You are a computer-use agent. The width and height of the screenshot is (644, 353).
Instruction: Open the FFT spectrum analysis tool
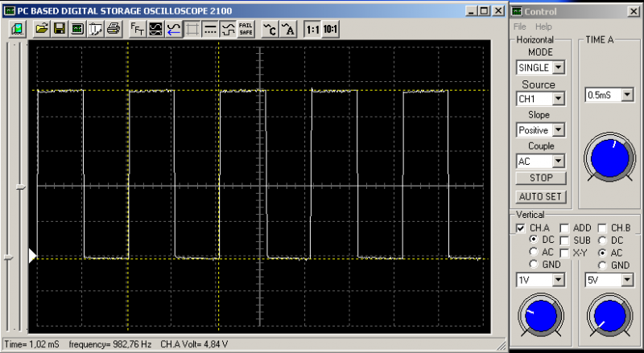137,29
